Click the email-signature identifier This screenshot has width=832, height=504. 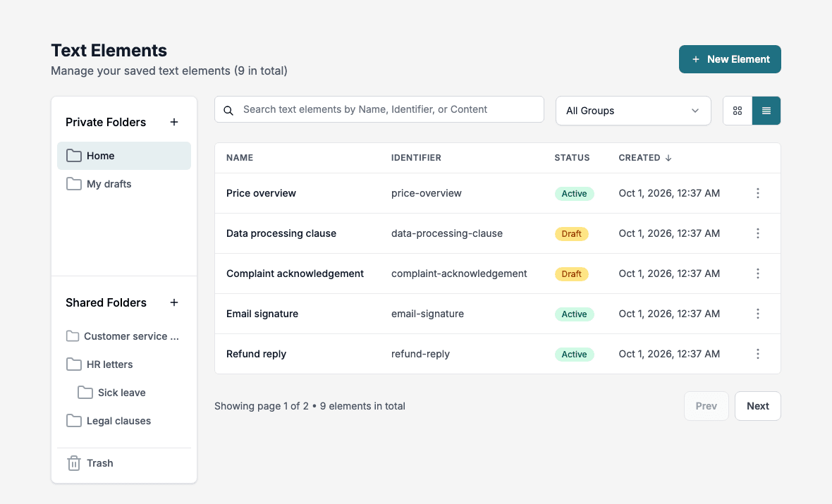(x=427, y=314)
